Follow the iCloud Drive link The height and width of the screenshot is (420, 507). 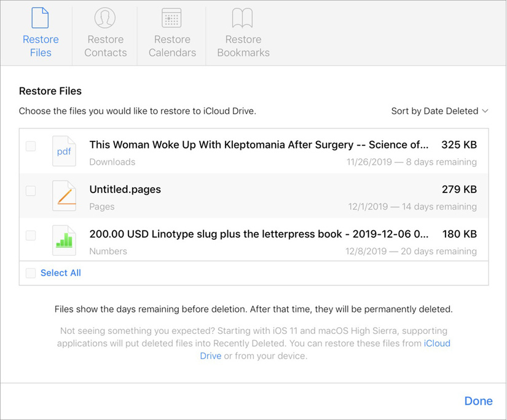pos(437,344)
